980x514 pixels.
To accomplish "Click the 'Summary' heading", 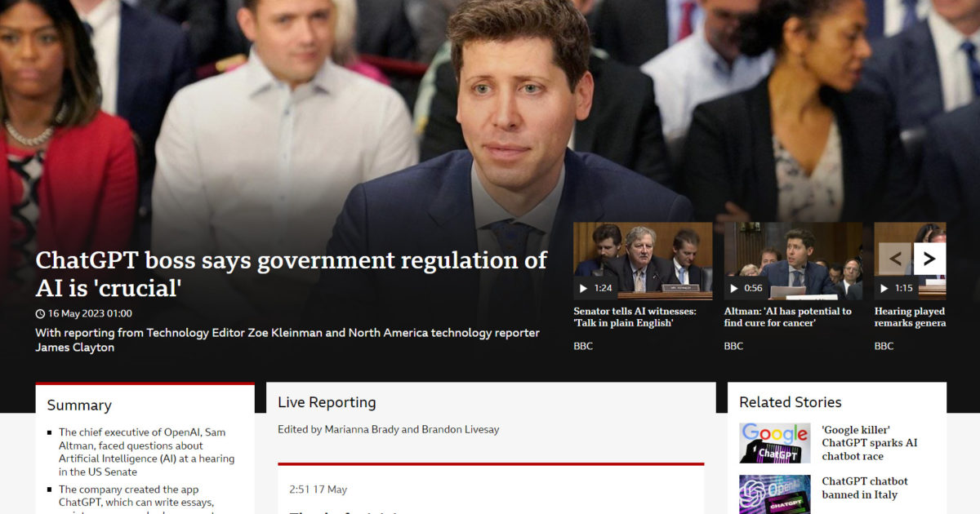I will 79,405.
